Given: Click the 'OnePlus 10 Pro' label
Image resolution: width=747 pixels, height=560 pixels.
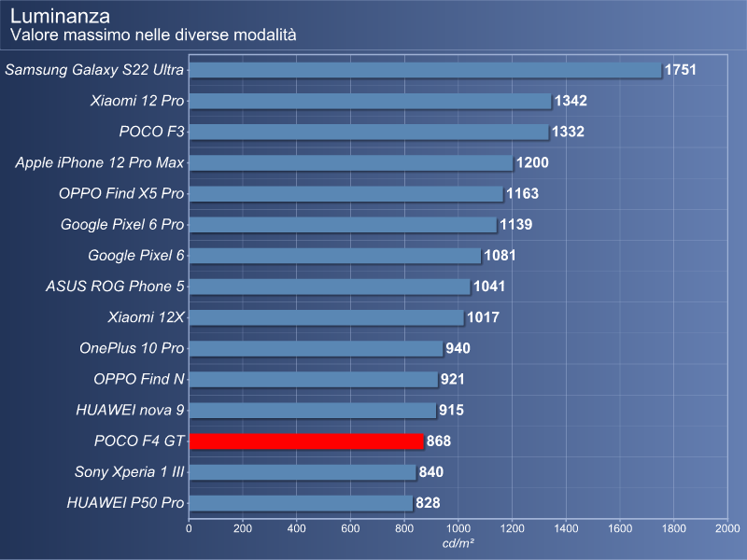Looking at the screenshot, I should click(x=132, y=348).
